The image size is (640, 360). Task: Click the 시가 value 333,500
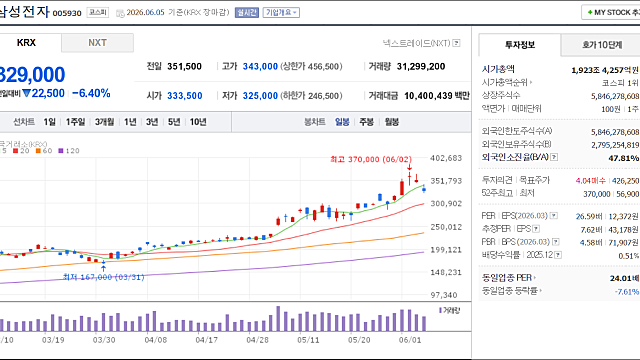click(184, 96)
